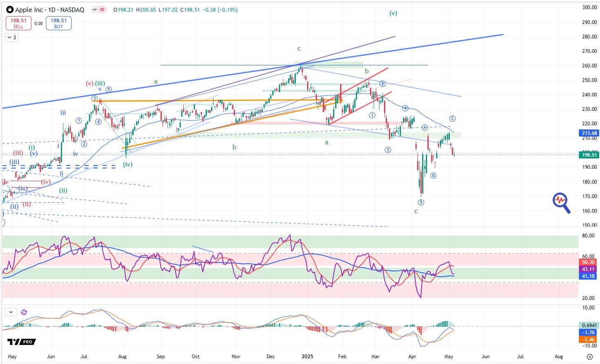Viewport: 600px width, 364px height.
Task: Select the circled 3 wave label near the March low
Action: click(x=388, y=150)
